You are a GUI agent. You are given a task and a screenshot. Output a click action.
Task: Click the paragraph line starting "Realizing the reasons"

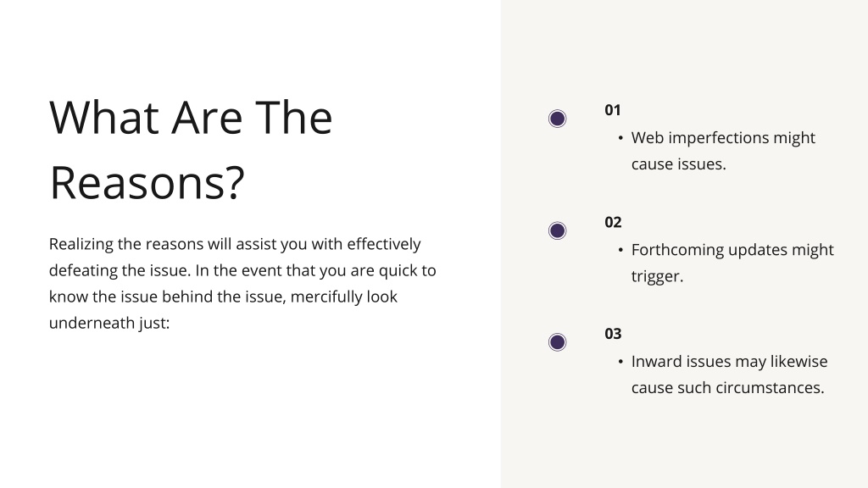coord(235,244)
